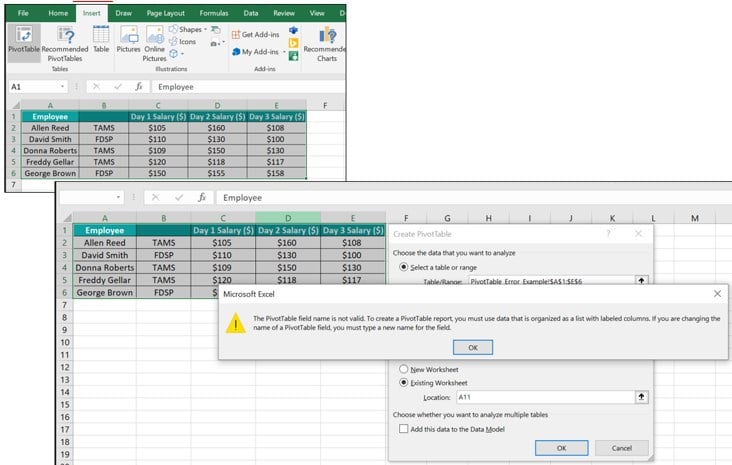
Task: Open Recommended PivotTables
Action: (65, 44)
